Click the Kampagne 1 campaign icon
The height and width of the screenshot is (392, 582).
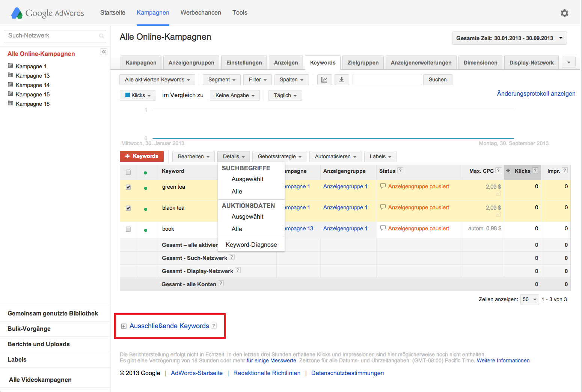tap(11, 66)
